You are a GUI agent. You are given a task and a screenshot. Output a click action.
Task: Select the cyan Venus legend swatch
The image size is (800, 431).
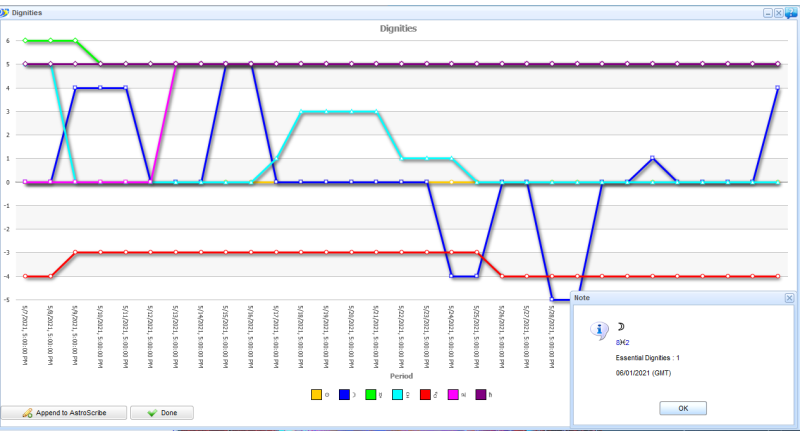(x=399, y=394)
